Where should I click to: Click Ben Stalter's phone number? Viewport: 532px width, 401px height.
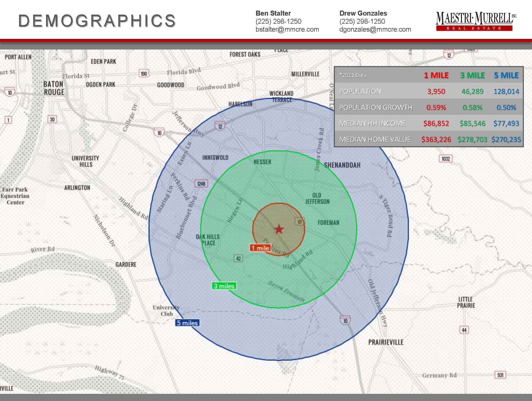tap(278, 21)
